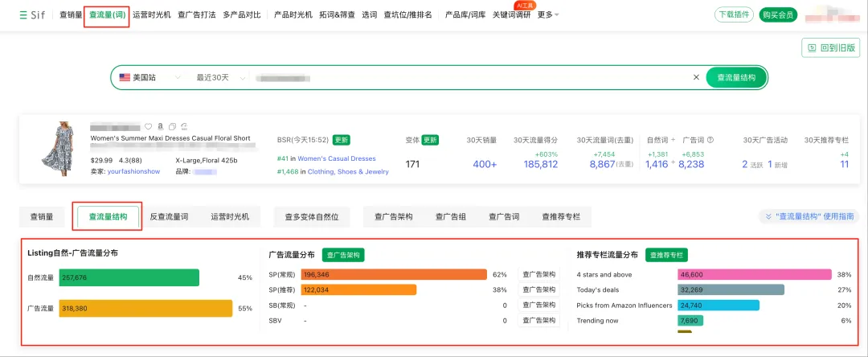Viewport: 868px width, 357px height.
Task: Switch to the 查广告组 tab
Action: [451, 217]
